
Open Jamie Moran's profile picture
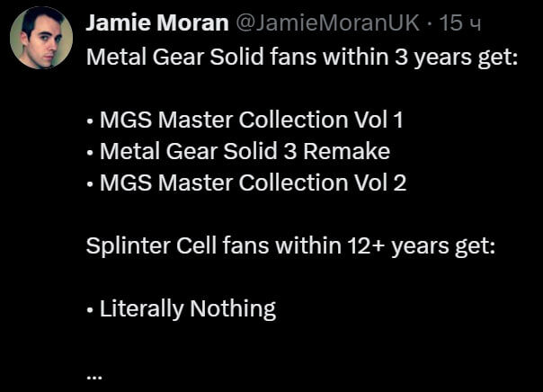(41, 38)
